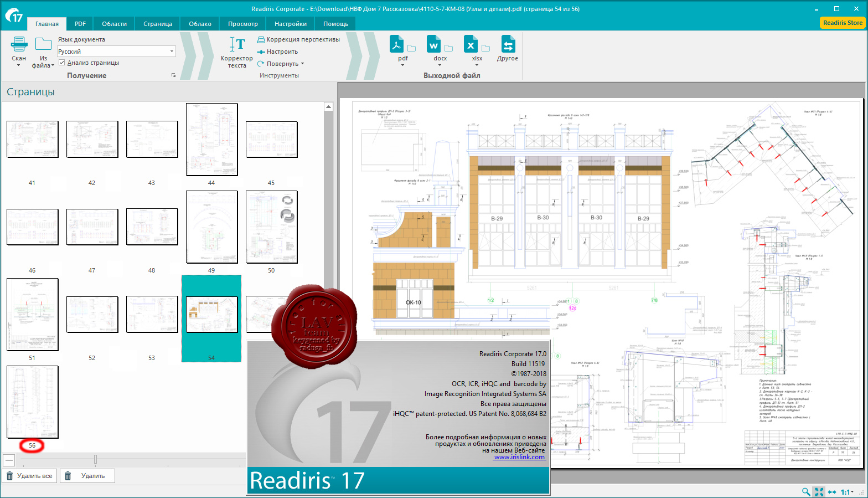This screenshot has height=498, width=868.
Task: Click folder icon next to xlsx
Action: (485, 48)
